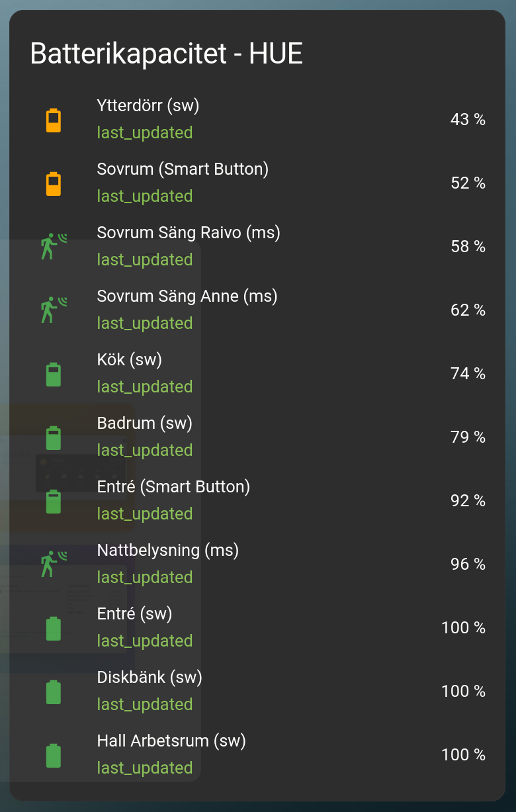Open the Ytterdörr (sw) entity details
Image resolution: width=516 pixels, height=812 pixels.
coord(148,106)
